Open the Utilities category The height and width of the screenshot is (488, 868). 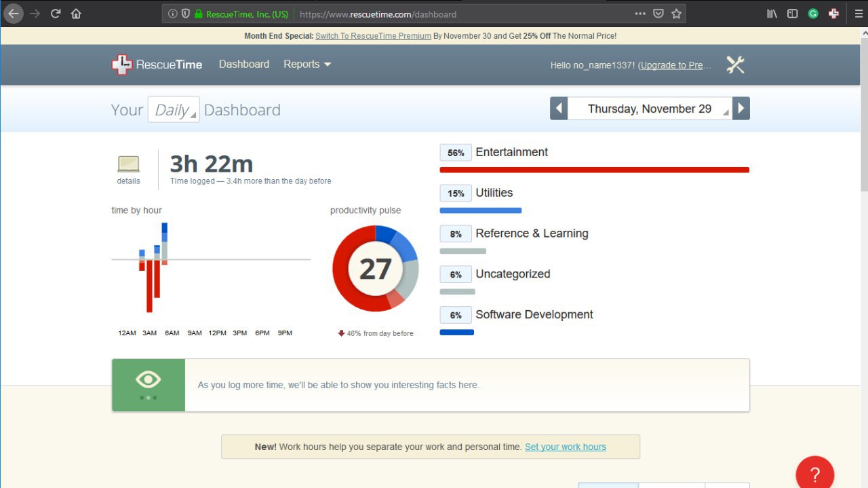494,193
